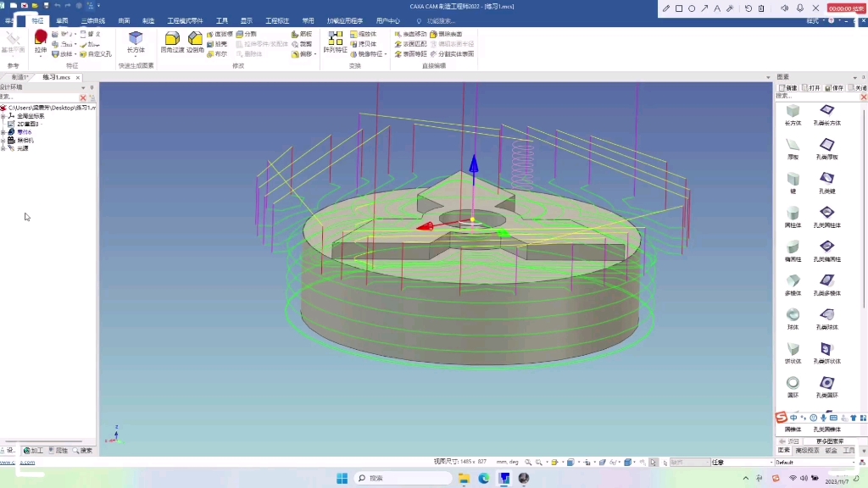868x488 pixels.
Task: Open 镜像特征 dropdown arrow
Action: coord(386,54)
